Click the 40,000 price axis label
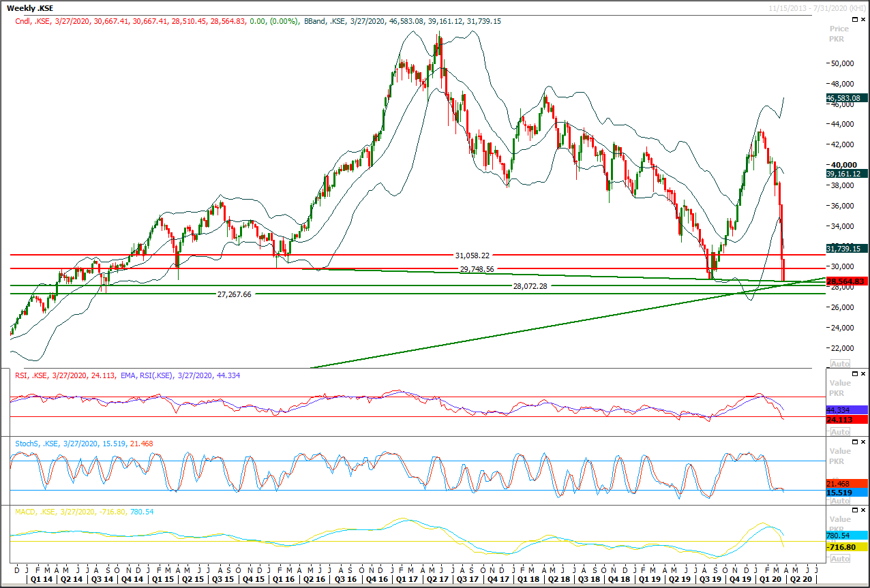This screenshot has height=588, width=870. pyautogui.click(x=843, y=165)
